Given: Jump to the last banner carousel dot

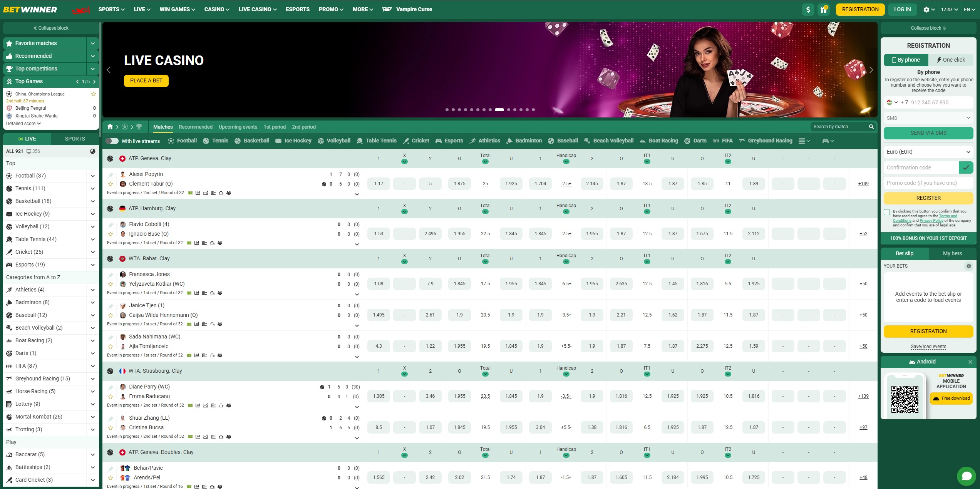Looking at the screenshot, I should (533, 110).
